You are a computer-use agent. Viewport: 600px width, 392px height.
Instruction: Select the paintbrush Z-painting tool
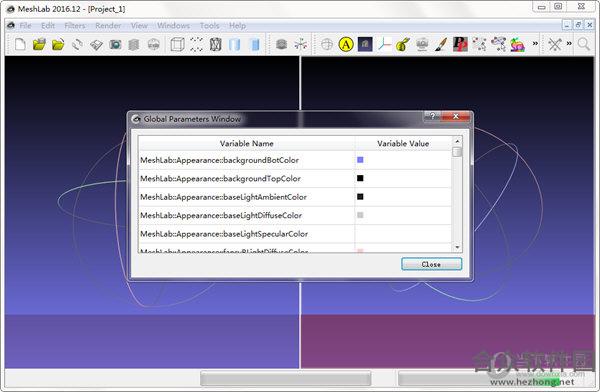tap(441, 44)
